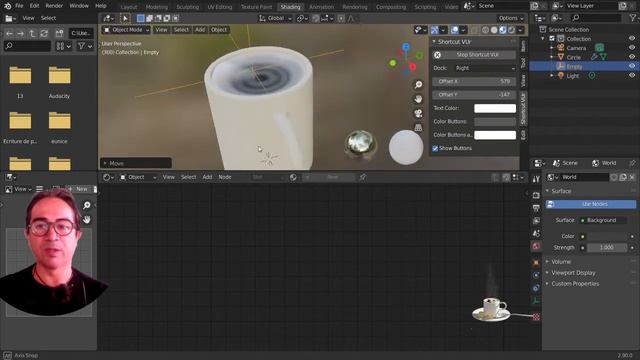
Task: Toggle Use Nodes for World
Action: click(x=590, y=204)
